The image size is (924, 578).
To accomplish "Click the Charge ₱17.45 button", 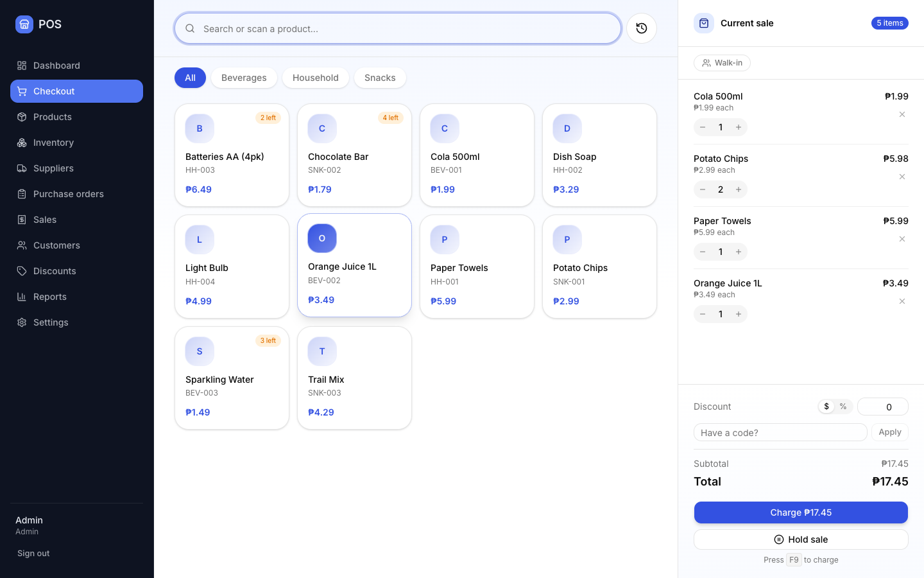I will pyautogui.click(x=801, y=512).
